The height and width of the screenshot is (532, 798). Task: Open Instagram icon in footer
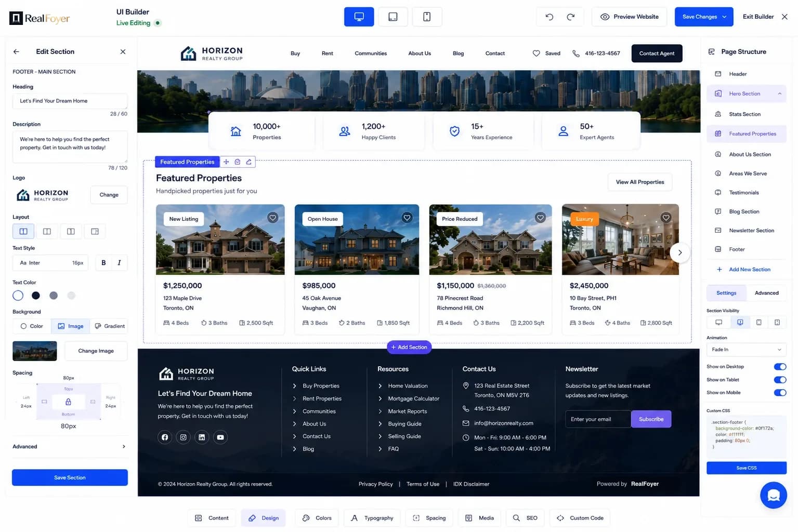point(183,437)
